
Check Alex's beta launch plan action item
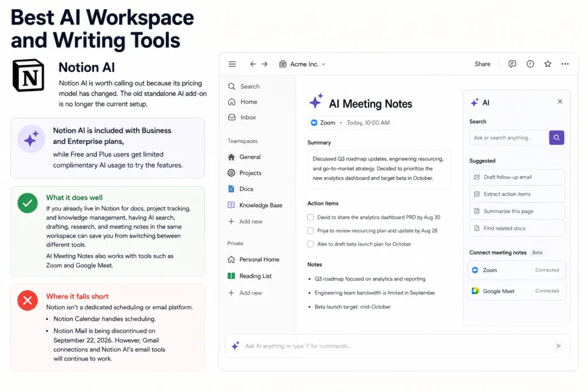(310, 244)
